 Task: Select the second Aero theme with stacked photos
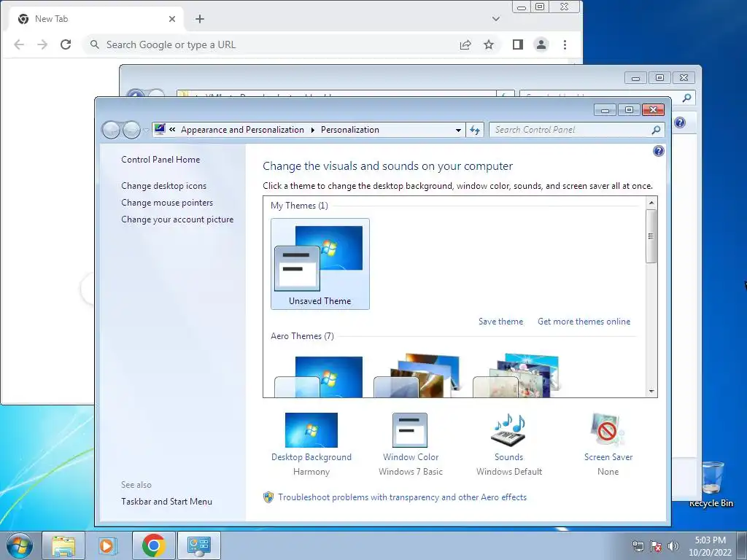pyautogui.click(x=417, y=376)
